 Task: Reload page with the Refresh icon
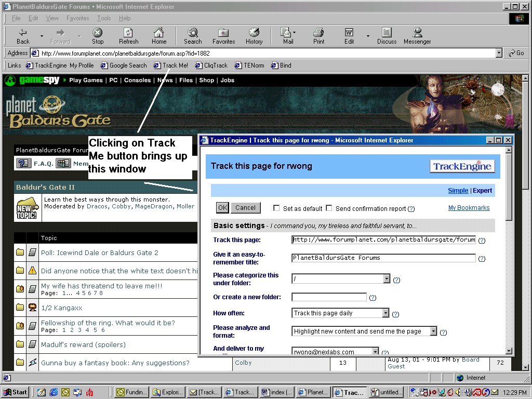pos(129,36)
